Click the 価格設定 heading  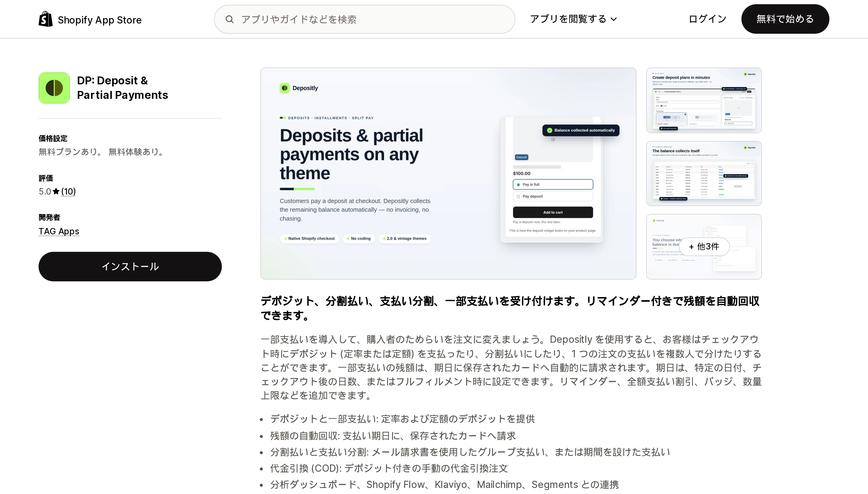[x=53, y=139]
